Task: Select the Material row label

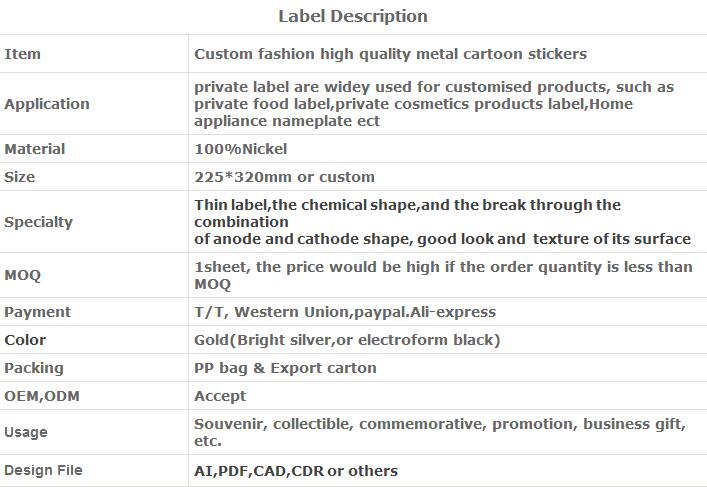Action: pyautogui.click(x=35, y=149)
